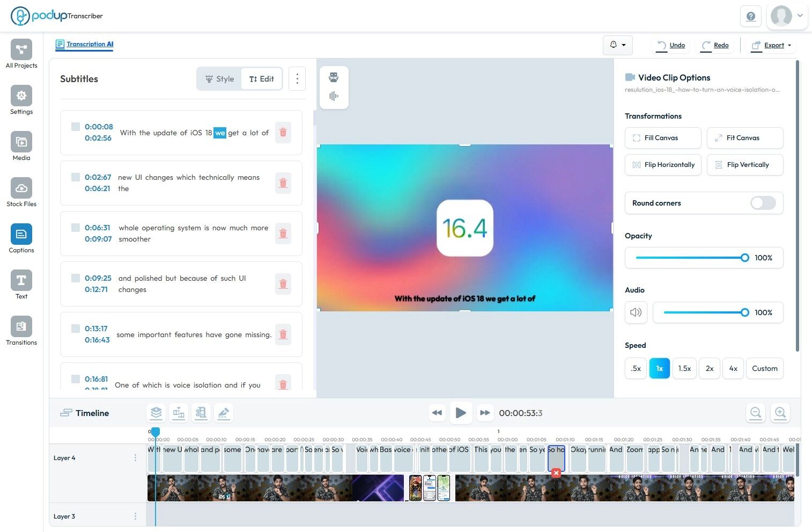Viewport: 812px width, 532px height.
Task: Delete the 'whole operating system' subtitle
Action: tap(283, 234)
